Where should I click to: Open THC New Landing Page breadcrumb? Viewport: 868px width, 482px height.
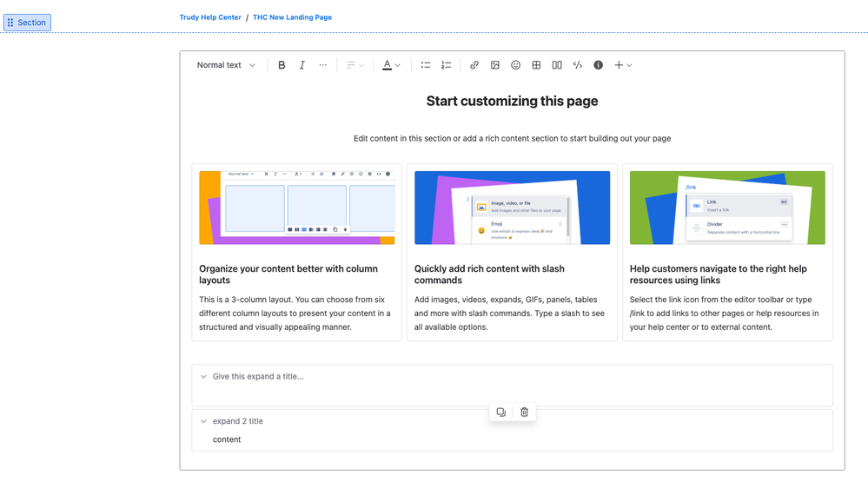[292, 17]
